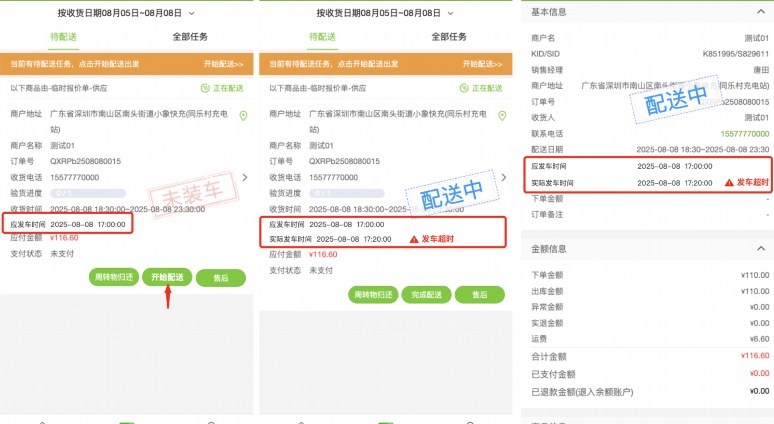The image size is (774, 424).
Task: Click 实际发车时间 value in middle screen
Action: click(x=354, y=239)
